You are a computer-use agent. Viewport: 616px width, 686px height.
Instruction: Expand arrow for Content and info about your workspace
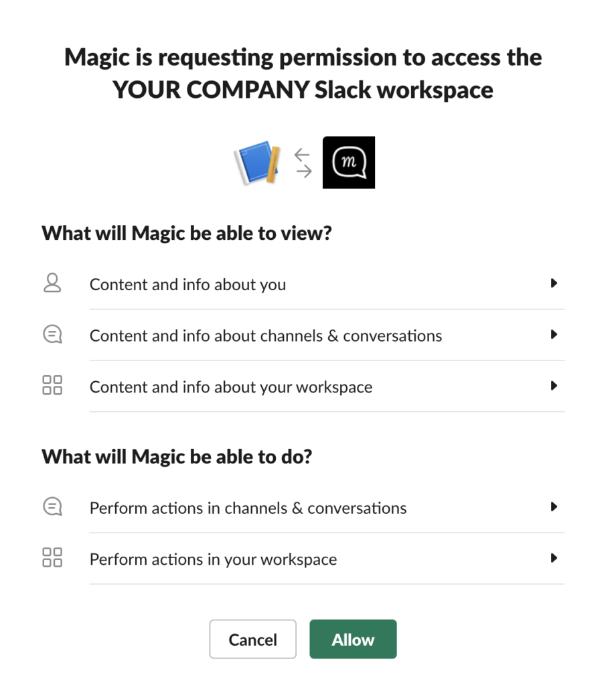coord(554,386)
